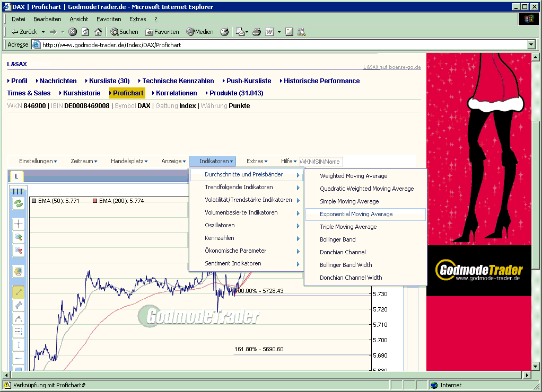Click the Suchen button in the browser toolbar
Screen dimensions: 542x392
click(x=124, y=31)
